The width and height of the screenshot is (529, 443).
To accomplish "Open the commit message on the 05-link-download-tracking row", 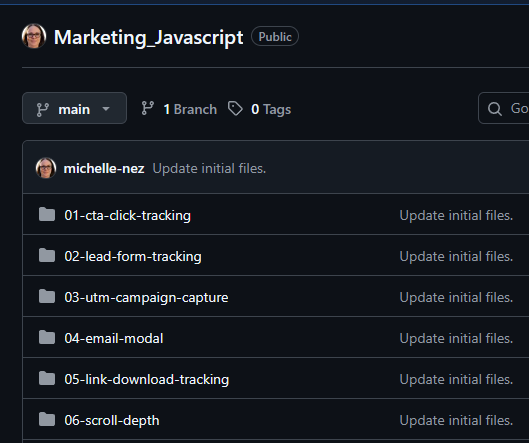I will click(x=456, y=379).
